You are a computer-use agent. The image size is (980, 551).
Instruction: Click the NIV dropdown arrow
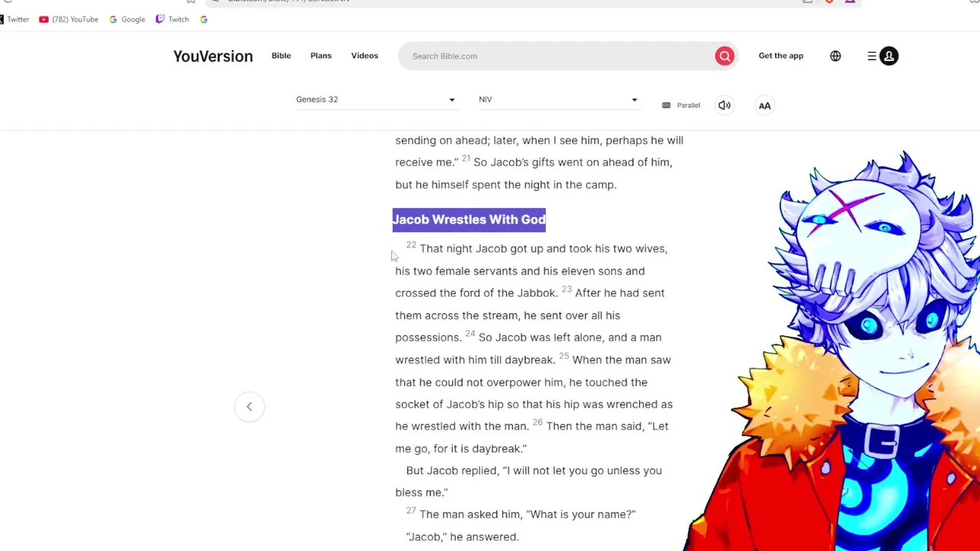coord(634,100)
